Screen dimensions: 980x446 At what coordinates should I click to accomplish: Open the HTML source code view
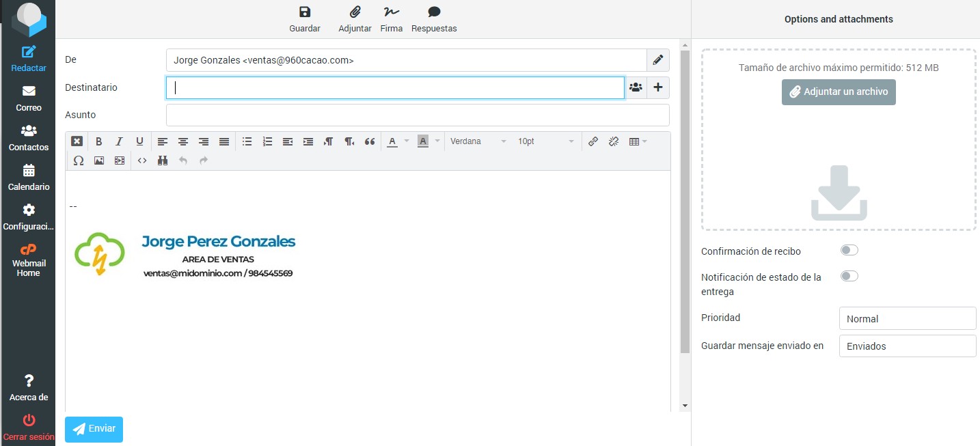(x=142, y=161)
